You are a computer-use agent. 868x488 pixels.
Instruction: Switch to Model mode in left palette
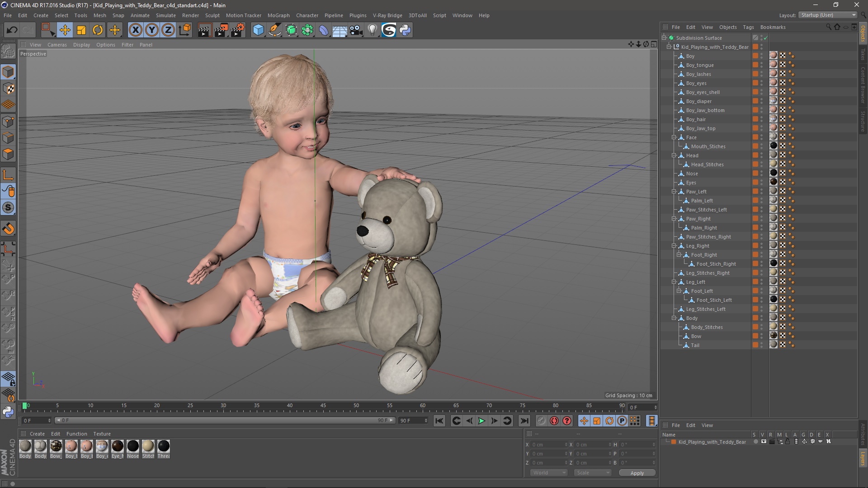tap(8, 72)
